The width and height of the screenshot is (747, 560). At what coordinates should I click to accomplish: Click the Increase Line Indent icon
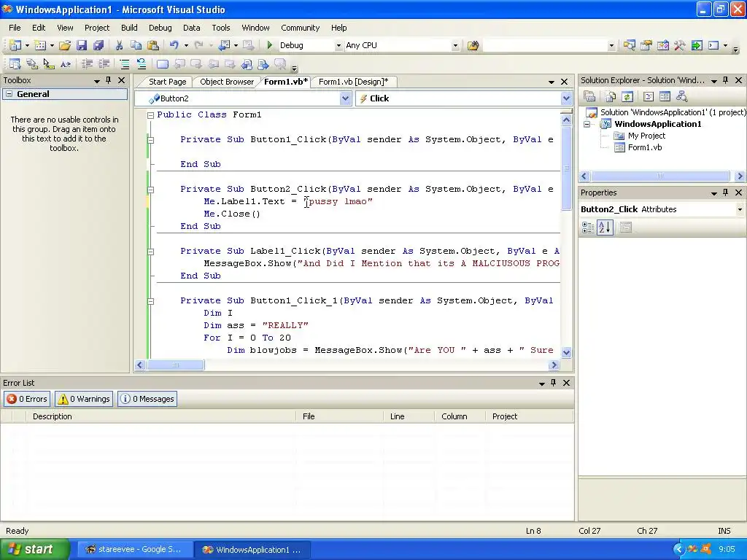point(104,64)
